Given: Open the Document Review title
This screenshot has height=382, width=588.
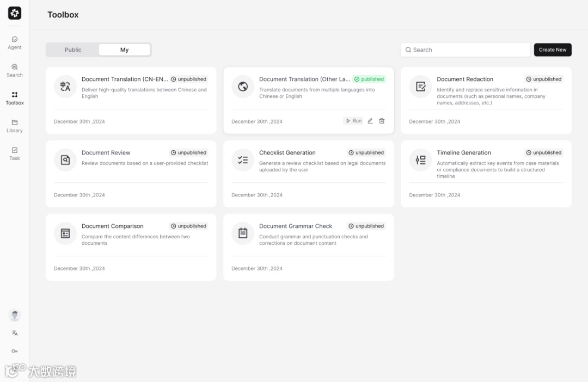Looking at the screenshot, I should pos(106,152).
